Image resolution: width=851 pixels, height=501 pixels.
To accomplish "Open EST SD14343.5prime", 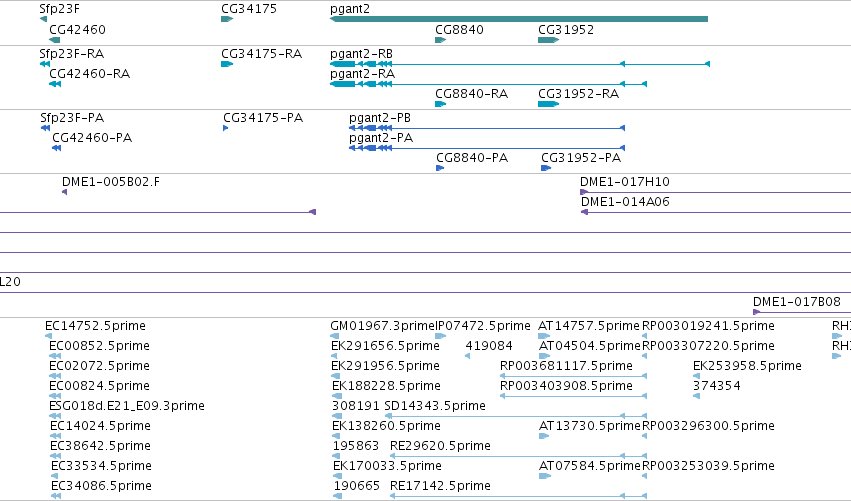I will (516, 416).
